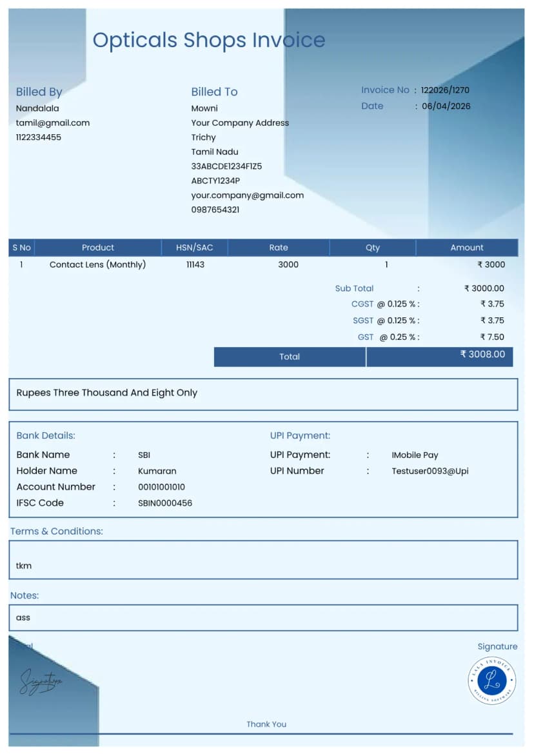Click the 'Billed To' heading

pyautogui.click(x=214, y=92)
